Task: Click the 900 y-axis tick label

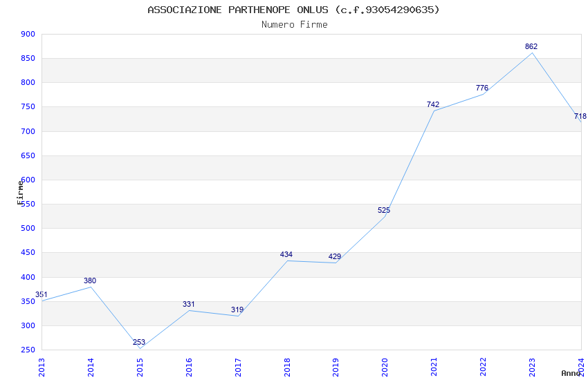Action: (28, 34)
